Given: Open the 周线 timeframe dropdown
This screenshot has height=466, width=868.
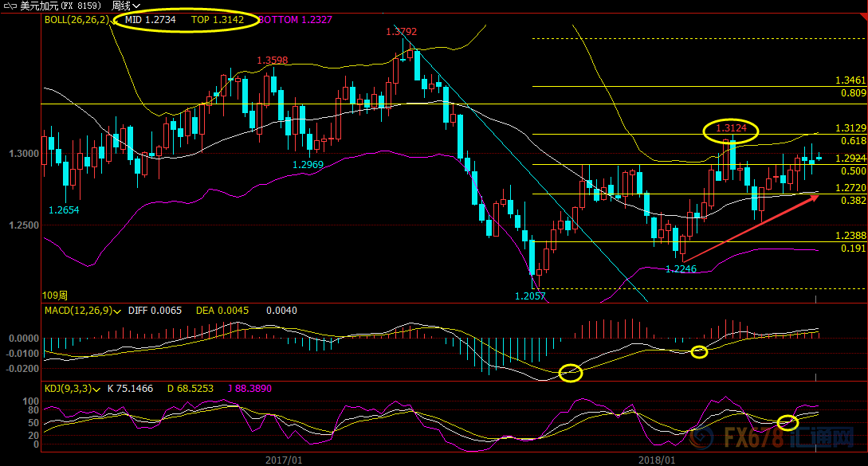Looking at the screenshot, I should coord(125,6).
